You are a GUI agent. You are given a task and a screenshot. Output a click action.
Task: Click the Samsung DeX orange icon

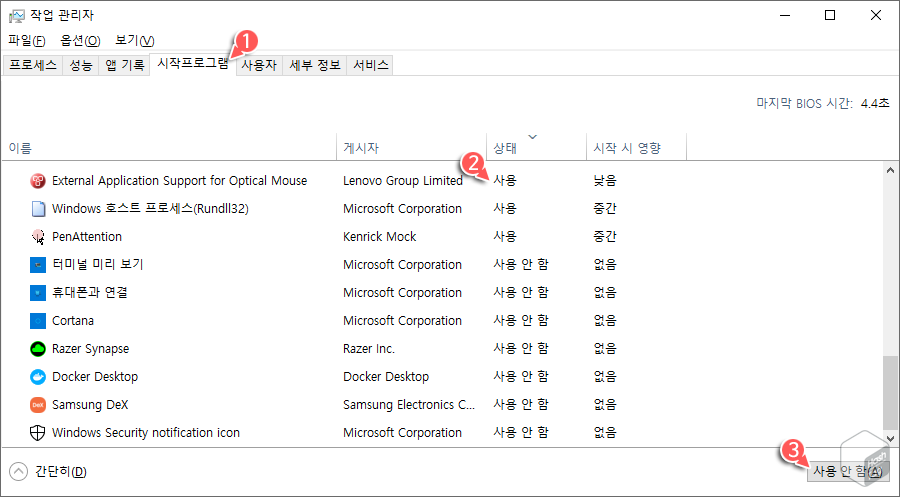[x=38, y=405]
